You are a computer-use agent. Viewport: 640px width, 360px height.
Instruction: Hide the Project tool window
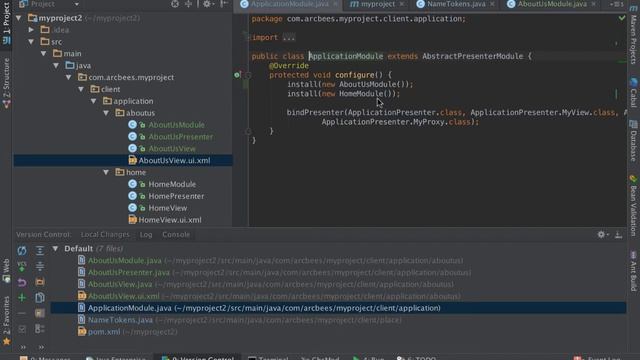(224, 4)
